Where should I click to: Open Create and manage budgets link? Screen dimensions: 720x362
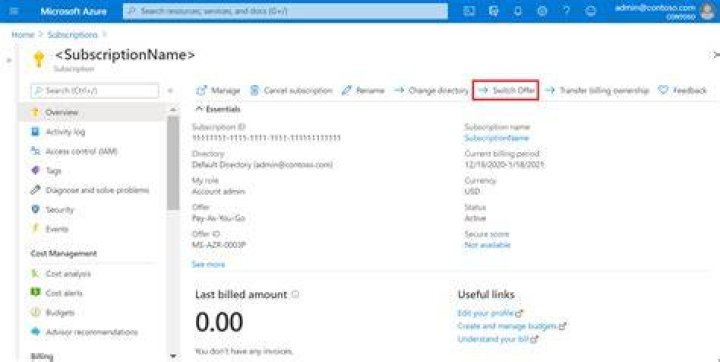pyautogui.click(x=512, y=326)
